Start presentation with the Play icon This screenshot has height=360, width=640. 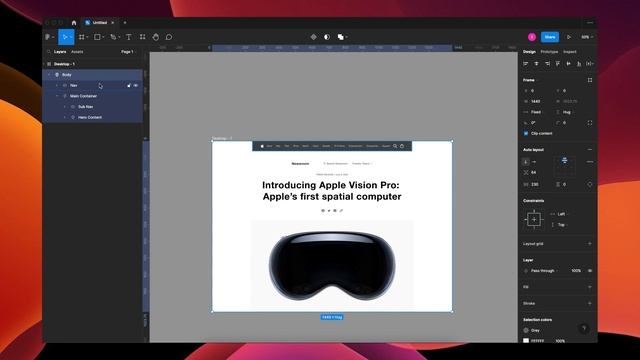569,37
